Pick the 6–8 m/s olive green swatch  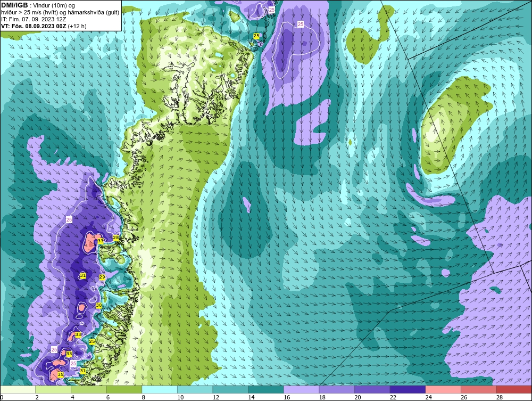point(124,389)
